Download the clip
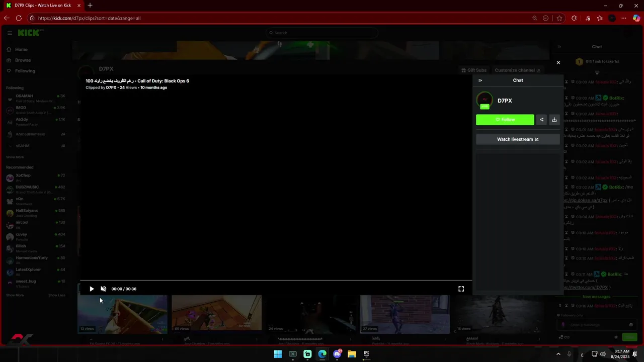 (554, 120)
